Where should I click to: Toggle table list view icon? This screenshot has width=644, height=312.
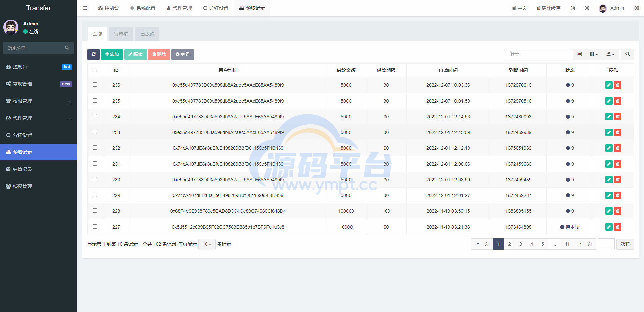click(x=579, y=54)
